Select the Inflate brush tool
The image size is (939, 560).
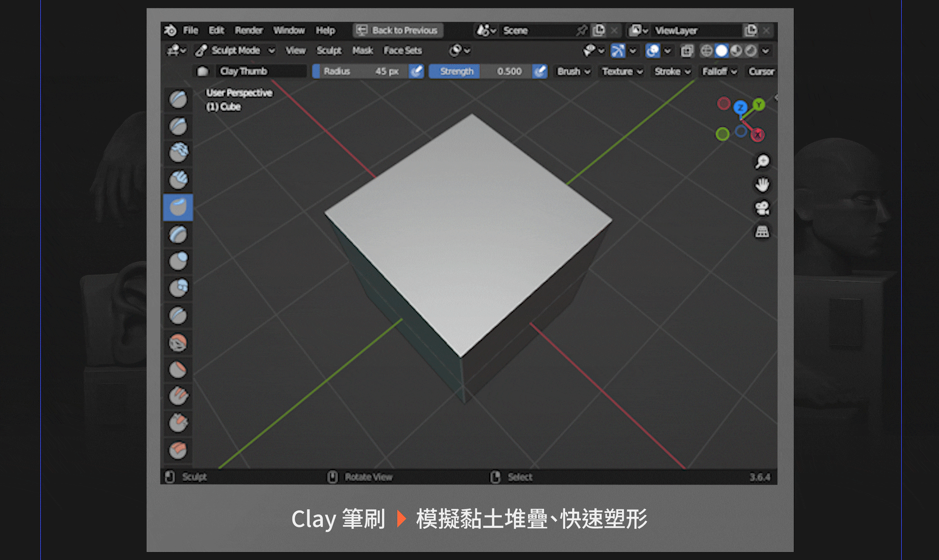[x=178, y=261]
